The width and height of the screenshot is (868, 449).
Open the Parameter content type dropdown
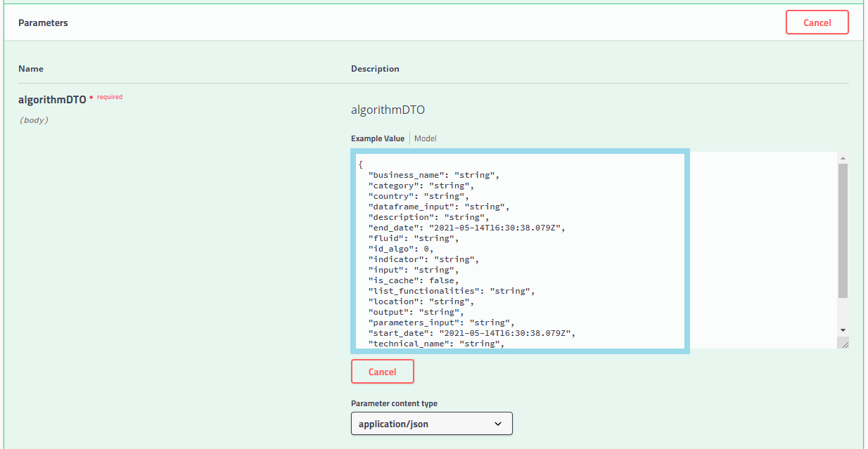click(431, 423)
